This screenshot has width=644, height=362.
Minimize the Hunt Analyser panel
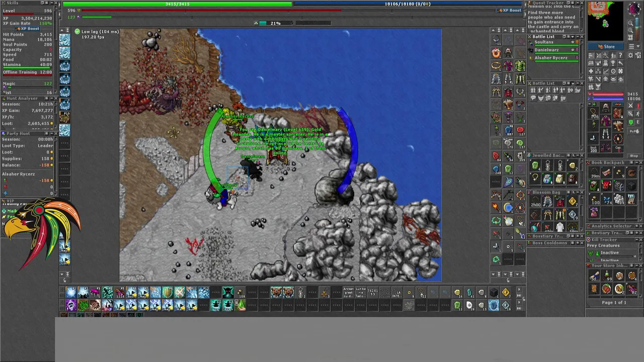pos(51,98)
